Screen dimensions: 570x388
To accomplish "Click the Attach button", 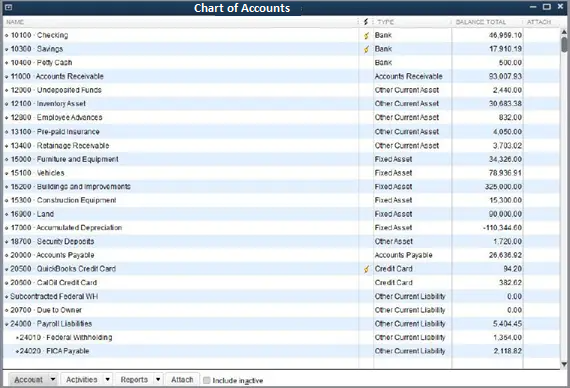I will point(182,379).
